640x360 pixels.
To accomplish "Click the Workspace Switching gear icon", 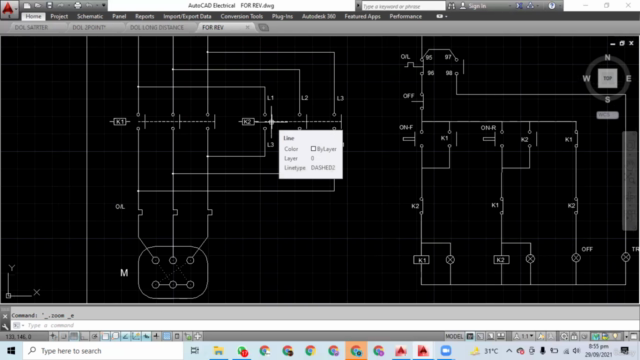I will 564,337.
